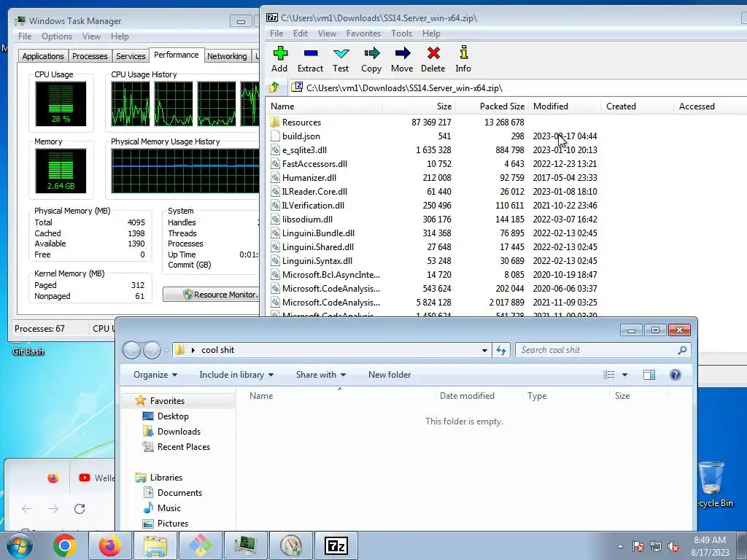The width and height of the screenshot is (747, 560).
Task: Click the Explorer forward navigation arrow
Action: (x=152, y=350)
